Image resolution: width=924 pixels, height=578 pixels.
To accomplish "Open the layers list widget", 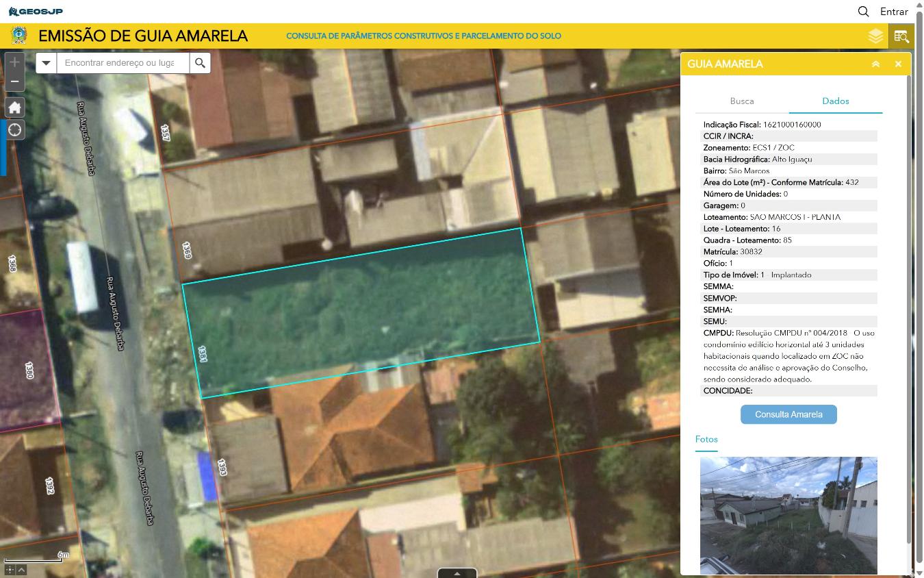I will pyautogui.click(x=875, y=36).
